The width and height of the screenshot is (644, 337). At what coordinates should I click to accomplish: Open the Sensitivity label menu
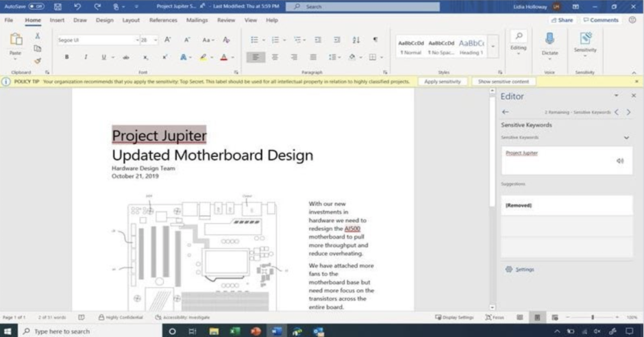coord(585,42)
